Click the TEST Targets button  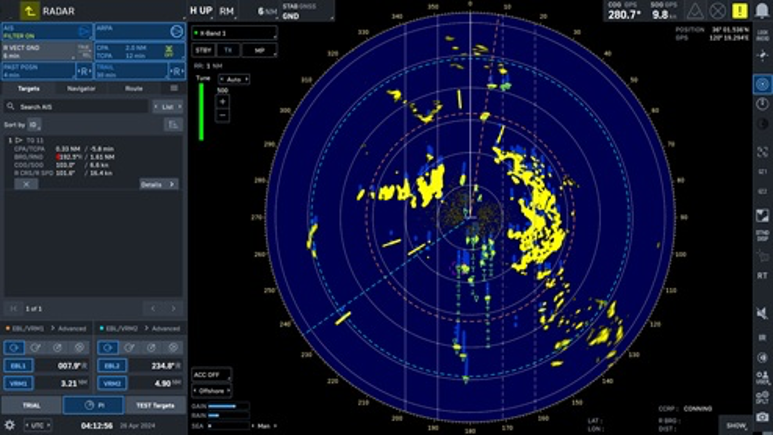pyautogui.click(x=155, y=405)
